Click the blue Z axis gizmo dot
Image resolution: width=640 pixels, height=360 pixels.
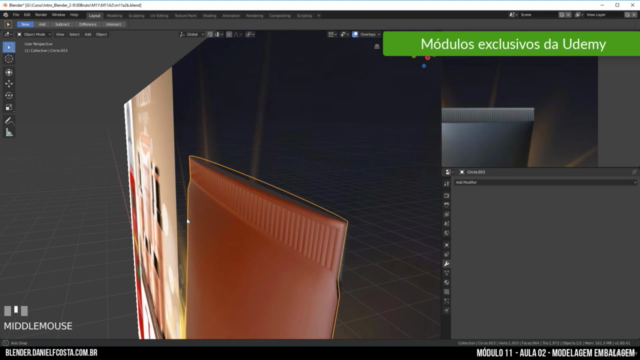pos(424,66)
